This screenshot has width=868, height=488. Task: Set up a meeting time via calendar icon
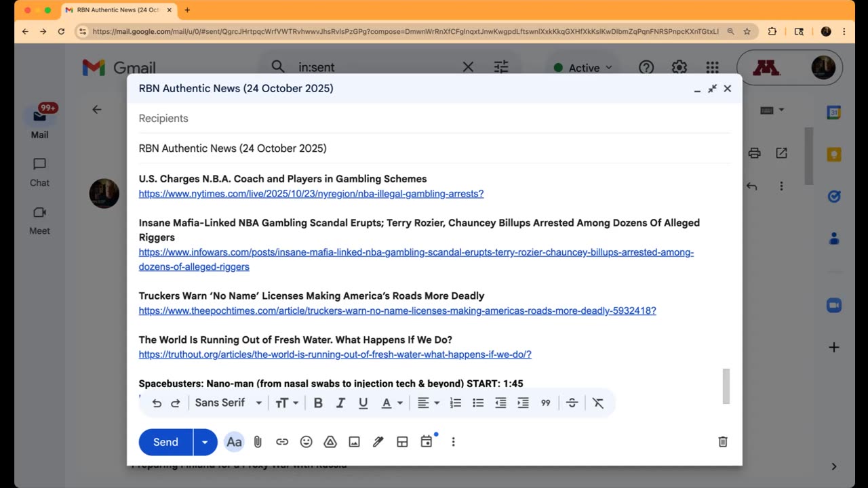click(x=427, y=442)
